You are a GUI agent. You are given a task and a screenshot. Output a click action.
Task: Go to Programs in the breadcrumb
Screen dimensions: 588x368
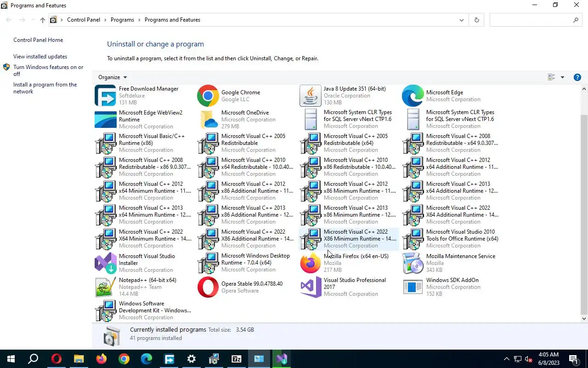coord(122,20)
